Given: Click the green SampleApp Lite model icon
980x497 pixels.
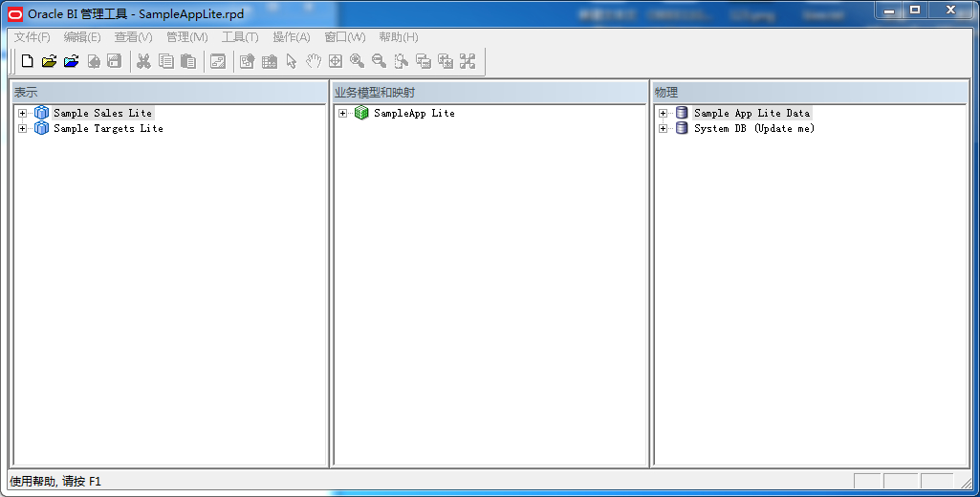Looking at the screenshot, I should [x=361, y=113].
